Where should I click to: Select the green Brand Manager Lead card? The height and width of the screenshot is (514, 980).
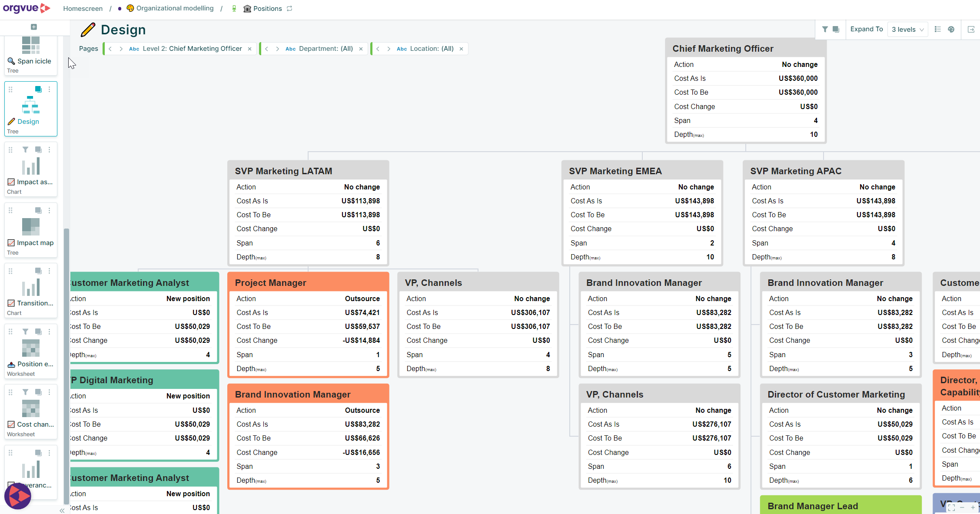click(x=840, y=505)
